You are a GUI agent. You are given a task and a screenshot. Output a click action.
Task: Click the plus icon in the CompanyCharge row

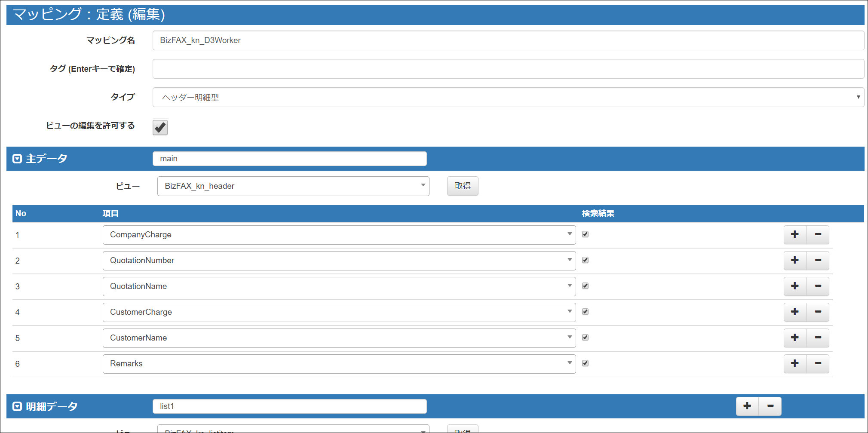[x=794, y=235]
